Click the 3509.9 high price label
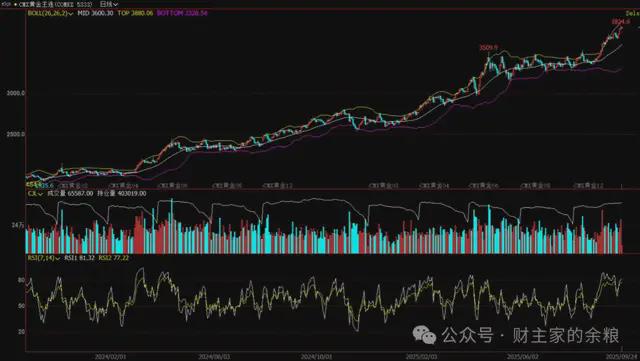640x361 pixels. coord(489,48)
